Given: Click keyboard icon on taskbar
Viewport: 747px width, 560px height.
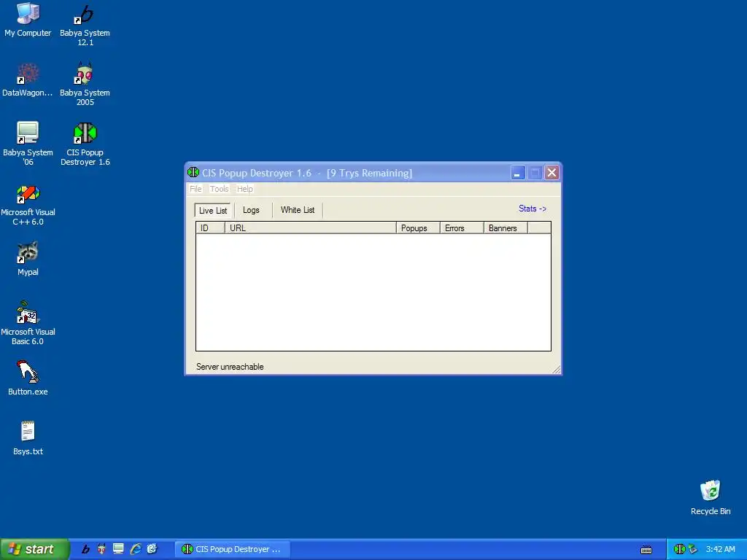Looking at the screenshot, I should coord(646,550).
